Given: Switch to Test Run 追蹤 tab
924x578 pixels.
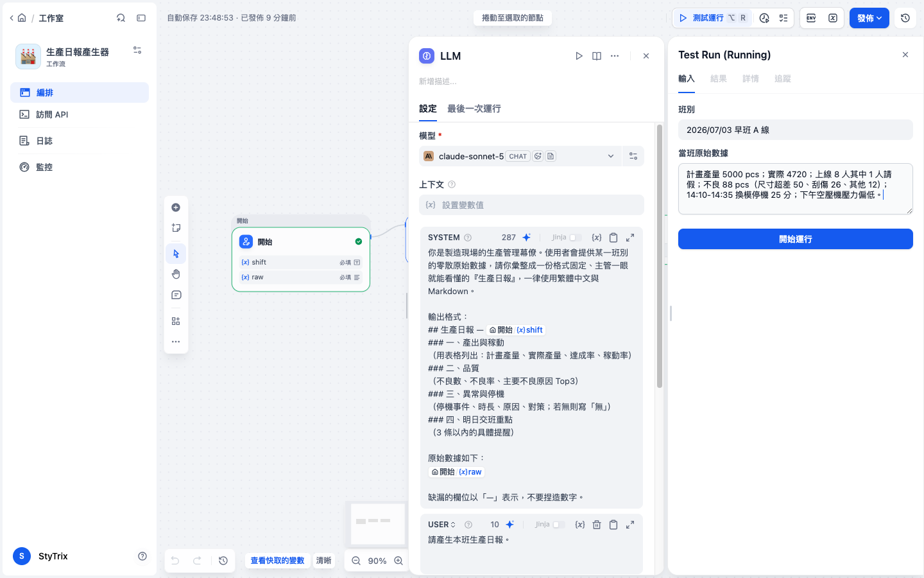Looking at the screenshot, I should coord(783,78).
